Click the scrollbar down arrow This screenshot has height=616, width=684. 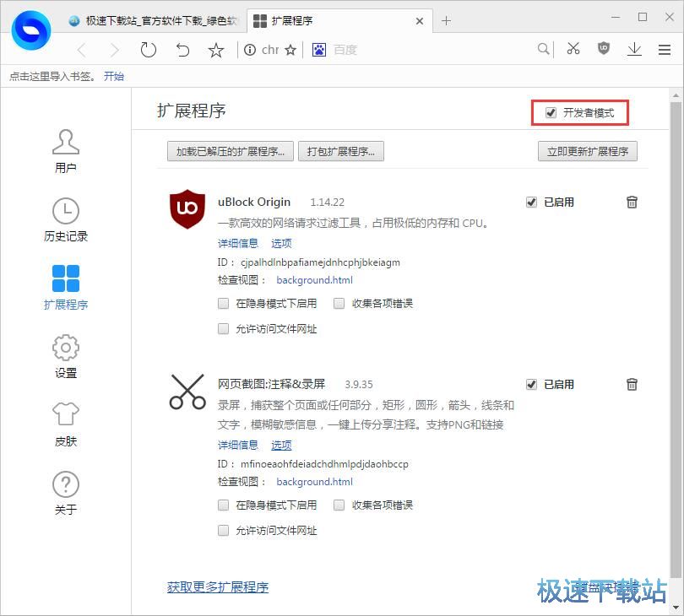pos(676,607)
